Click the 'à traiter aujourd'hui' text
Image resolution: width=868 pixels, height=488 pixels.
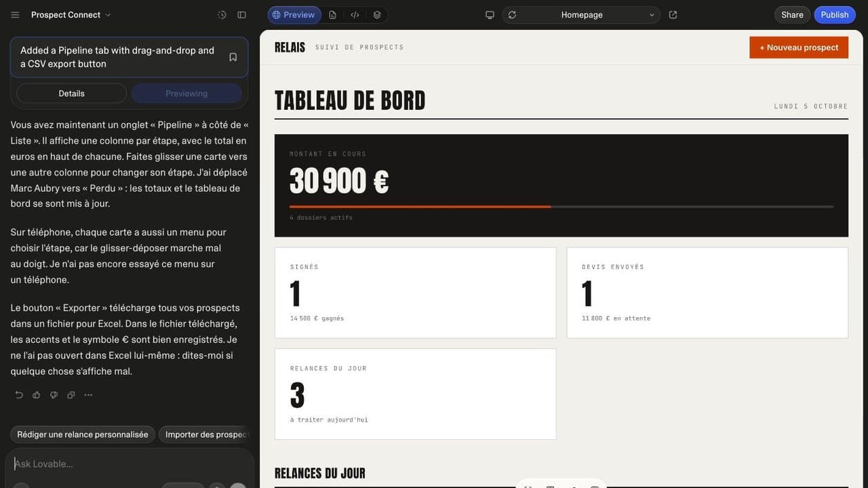[329, 420]
